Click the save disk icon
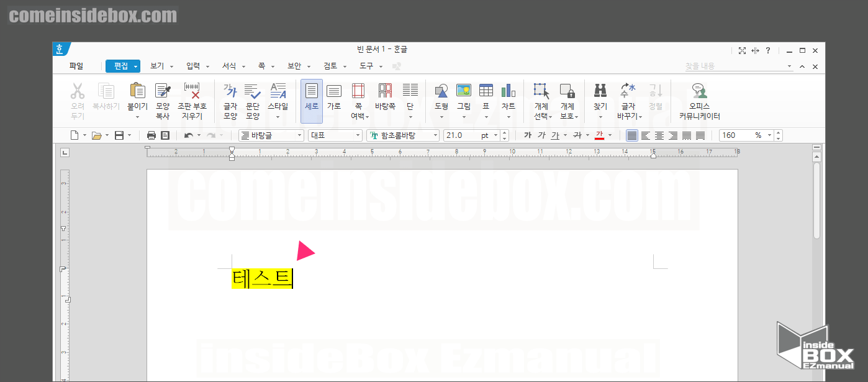Viewport: 868px width, 382px height. pos(119,135)
